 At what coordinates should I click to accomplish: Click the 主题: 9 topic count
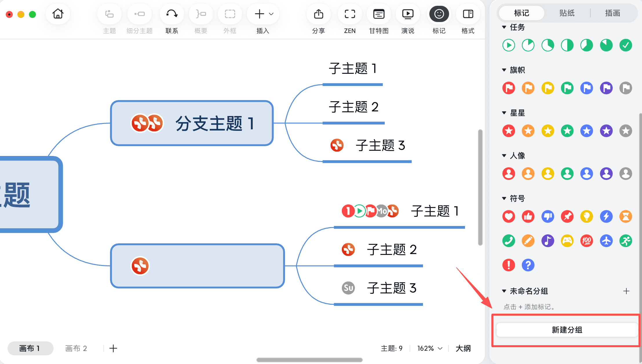tap(391, 348)
